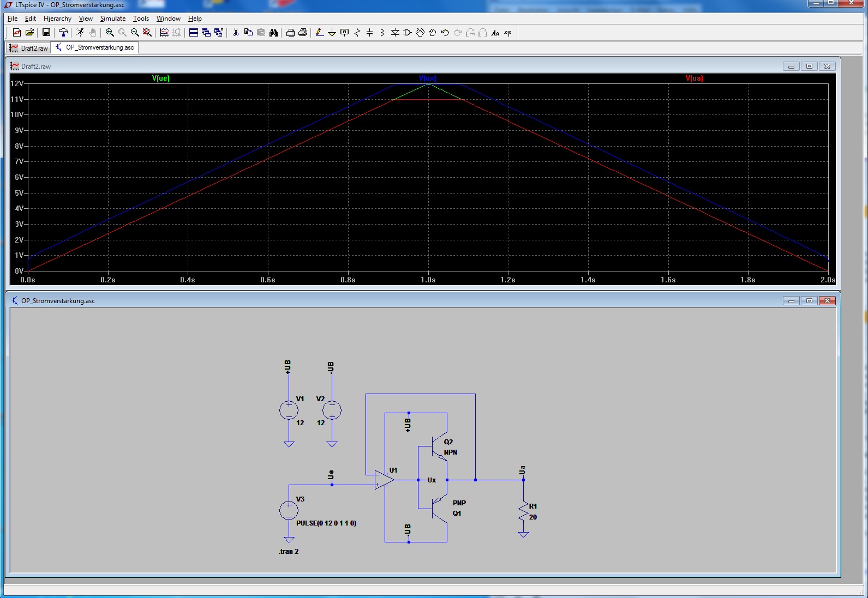
Task: Select the Diode placement tool
Action: (395, 33)
